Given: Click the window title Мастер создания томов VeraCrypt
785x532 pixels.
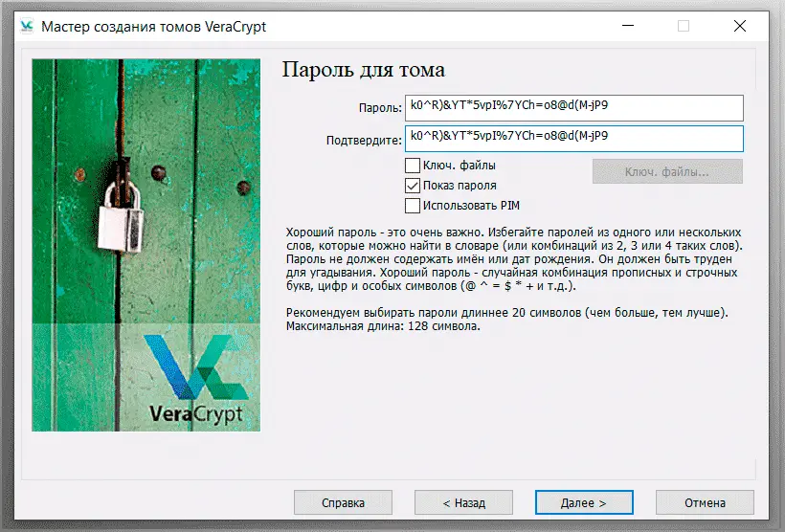Looking at the screenshot, I should (x=154, y=27).
